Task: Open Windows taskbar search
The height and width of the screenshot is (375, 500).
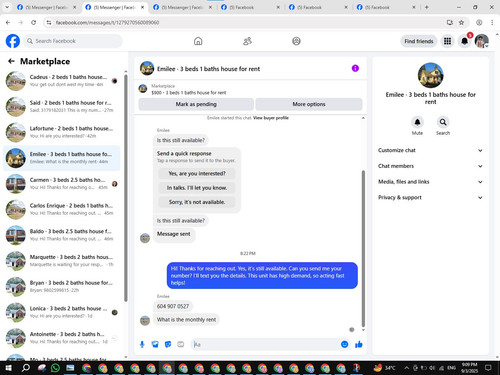Action: pyautogui.click(x=25, y=368)
